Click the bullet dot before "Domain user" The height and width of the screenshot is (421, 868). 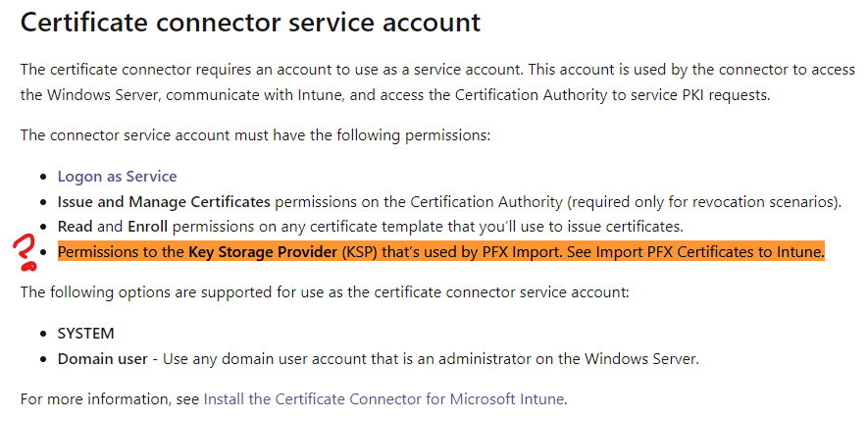42,359
